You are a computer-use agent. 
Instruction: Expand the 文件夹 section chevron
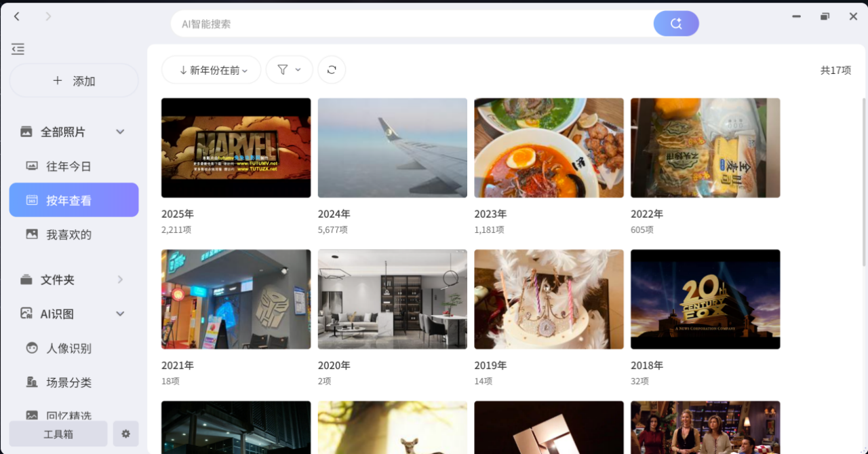pyautogui.click(x=120, y=280)
